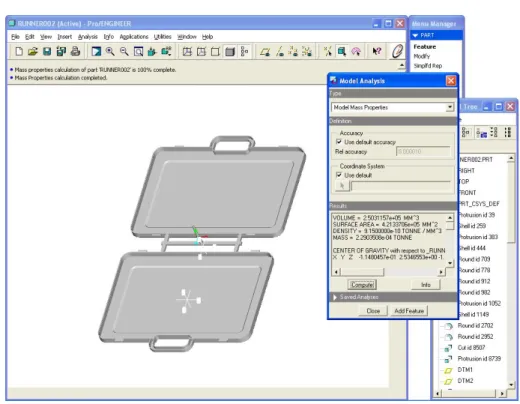Image resolution: width=520 pixels, height=404 pixels.
Task: Click the results horizontal scrollbar thumb
Action: (362, 272)
